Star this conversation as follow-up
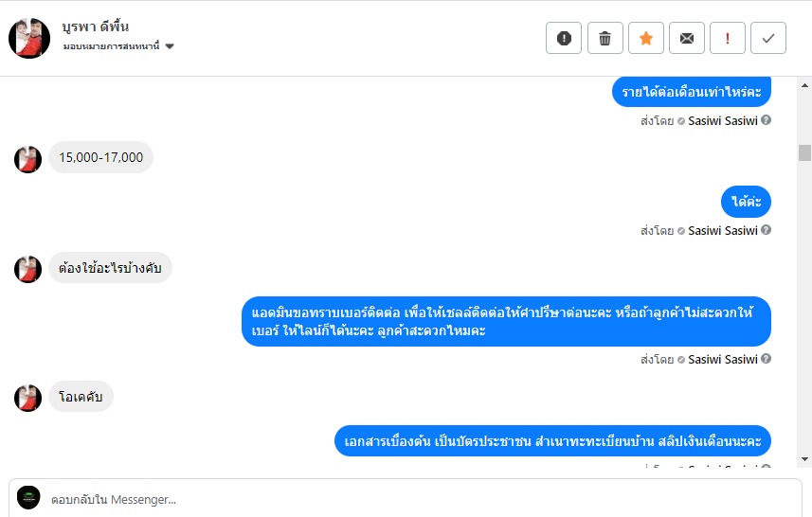This screenshot has height=517, width=812. point(646,38)
